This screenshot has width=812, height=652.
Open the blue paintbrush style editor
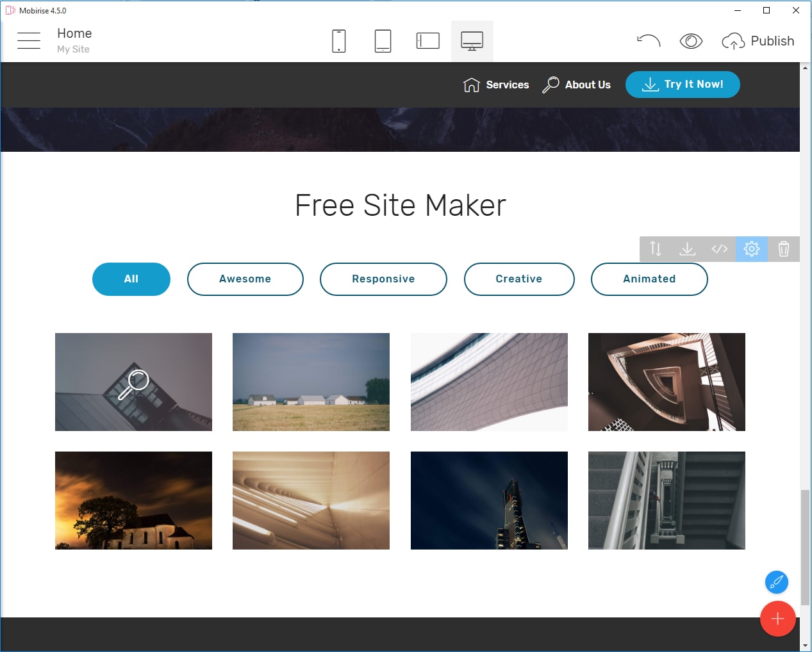[x=776, y=582]
